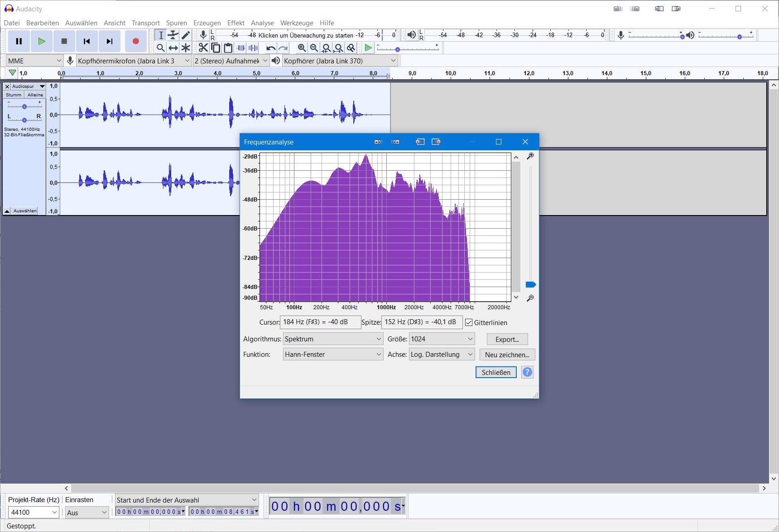Screen dimensions: 779x532
Task: Click the playback meter speaker icon
Action: (411, 35)
